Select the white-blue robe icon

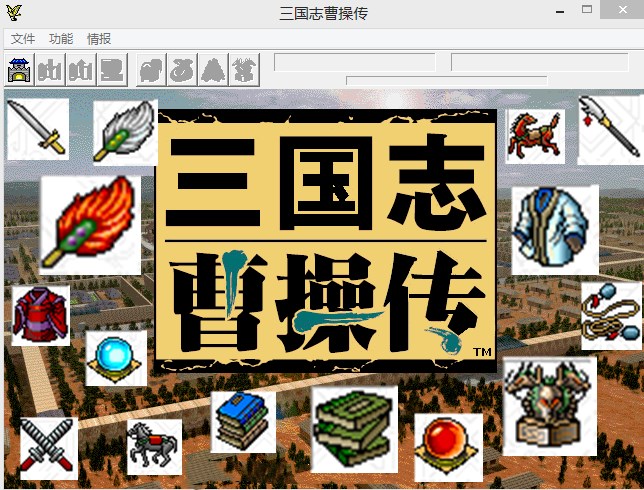(x=555, y=230)
